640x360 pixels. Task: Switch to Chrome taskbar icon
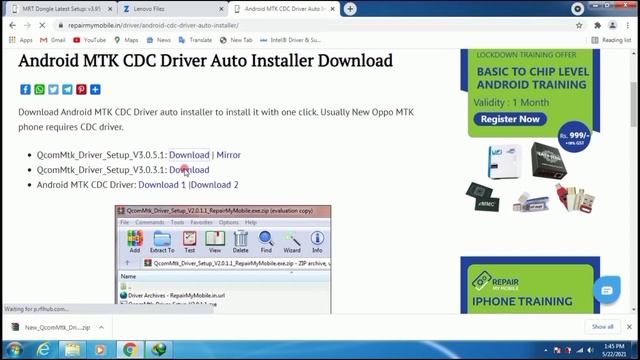click(130, 350)
